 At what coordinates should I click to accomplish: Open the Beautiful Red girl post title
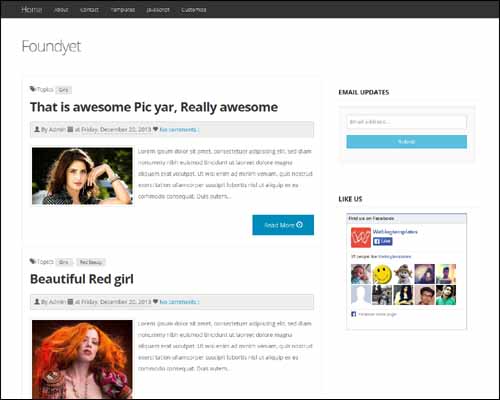click(x=82, y=279)
